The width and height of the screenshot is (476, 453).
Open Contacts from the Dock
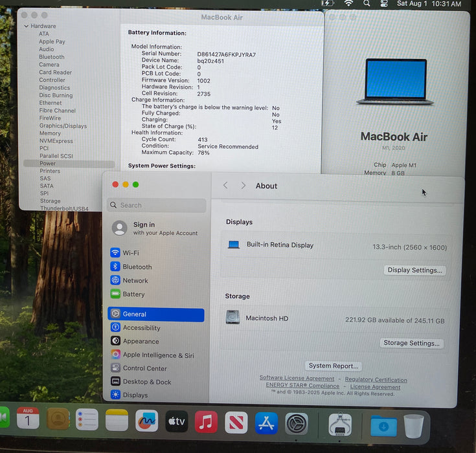pos(58,419)
